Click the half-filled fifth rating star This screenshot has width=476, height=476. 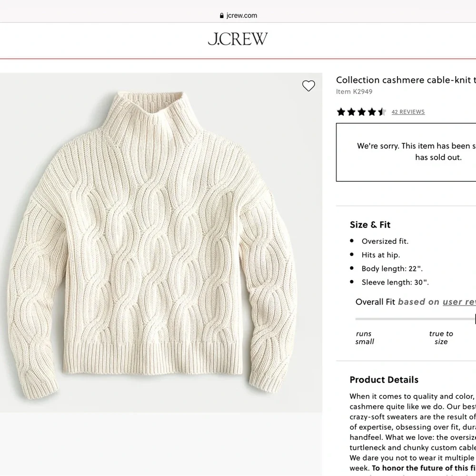pos(381,112)
